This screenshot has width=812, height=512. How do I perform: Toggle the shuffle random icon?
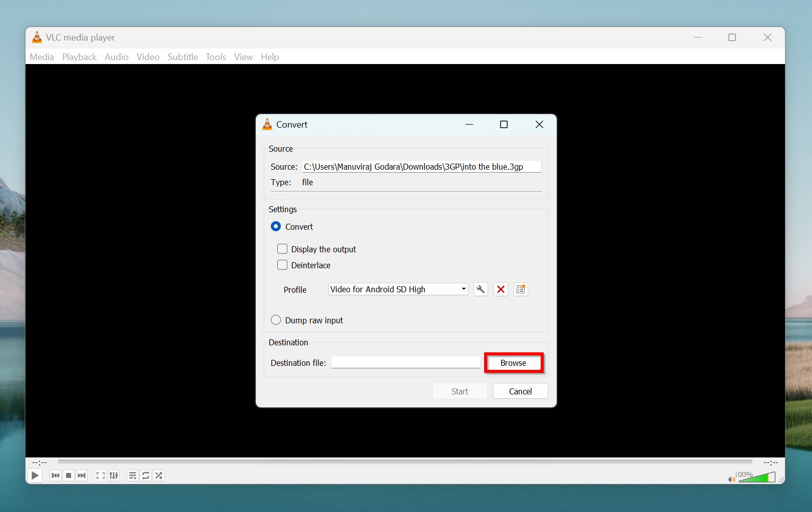coord(159,475)
